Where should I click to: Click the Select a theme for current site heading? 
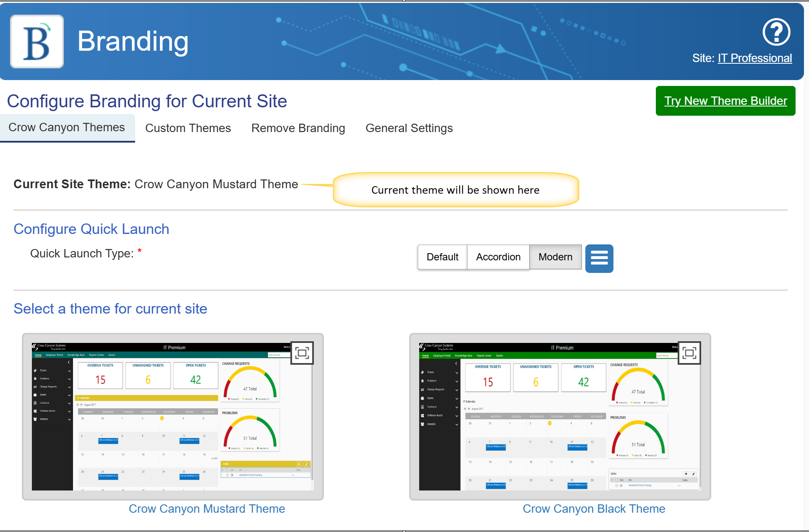click(x=110, y=309)
